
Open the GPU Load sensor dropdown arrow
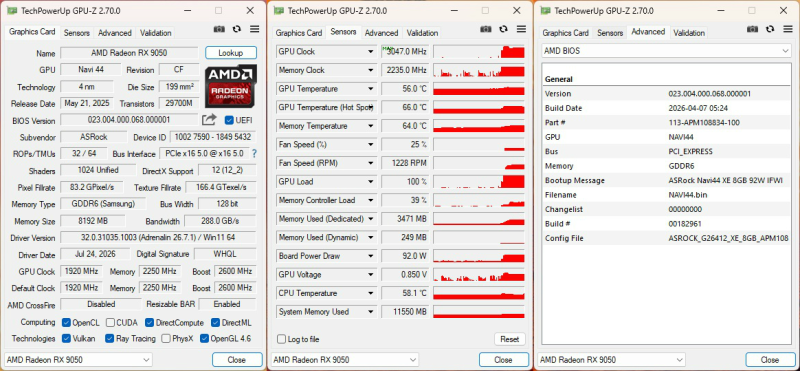(371, 182)
